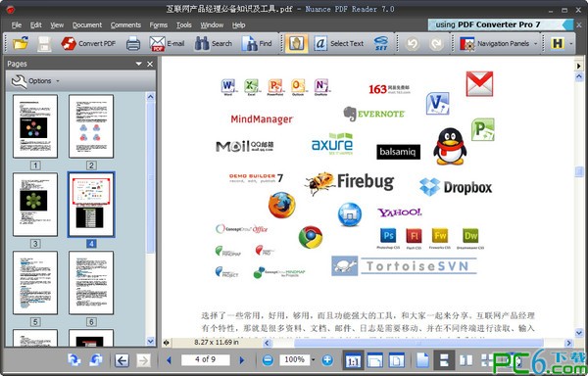Click the E-mail button
This screenshot has height=376, width=588.
point(168,44)
